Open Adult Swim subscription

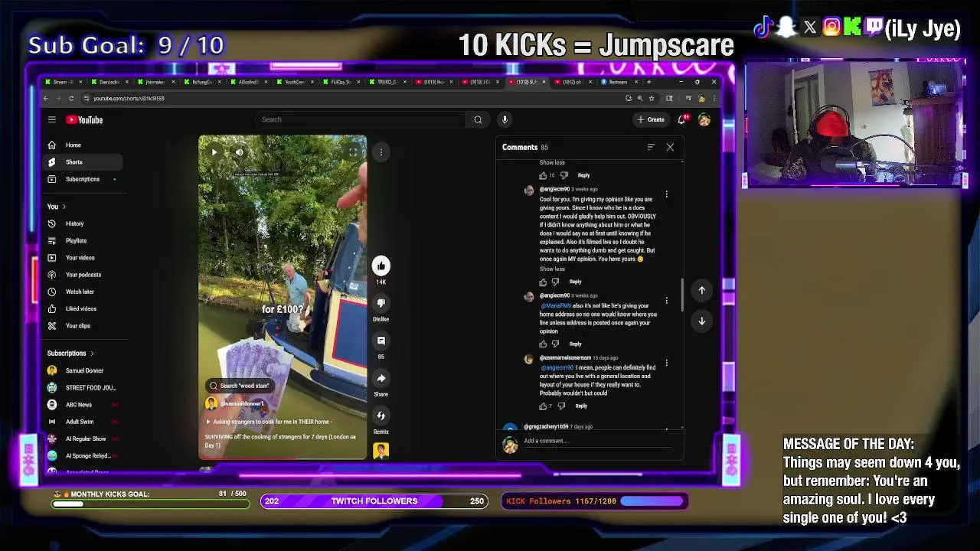click(82, 422)
